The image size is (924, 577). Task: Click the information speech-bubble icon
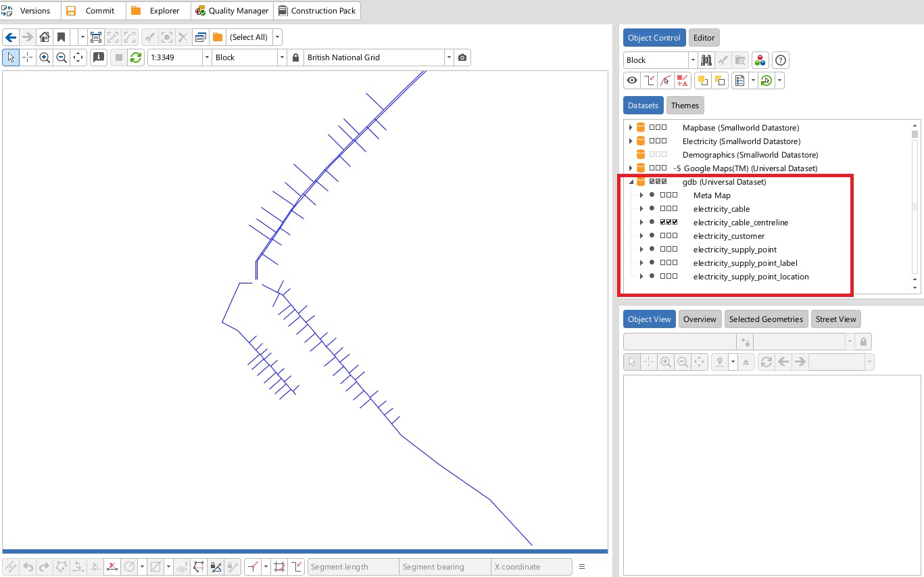pos(99,57)
